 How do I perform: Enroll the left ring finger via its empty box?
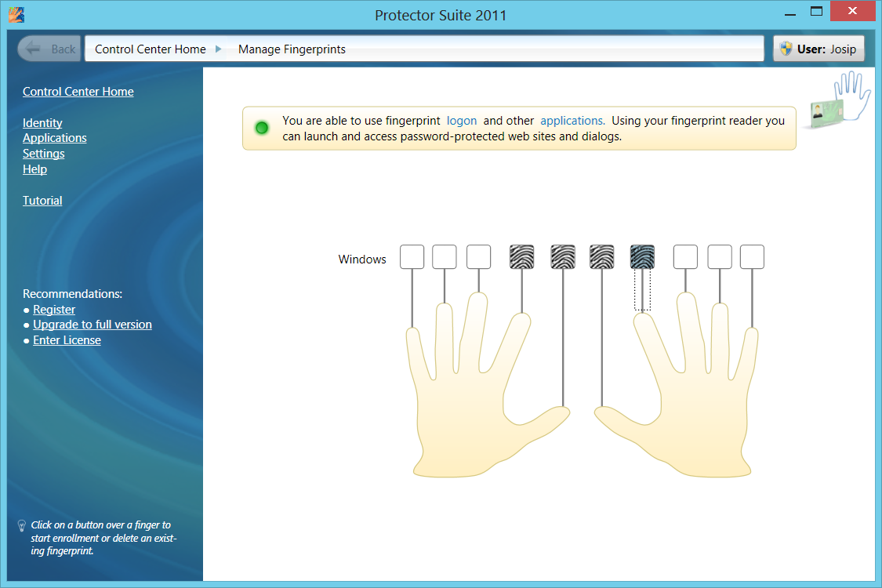tap(445, 257)
